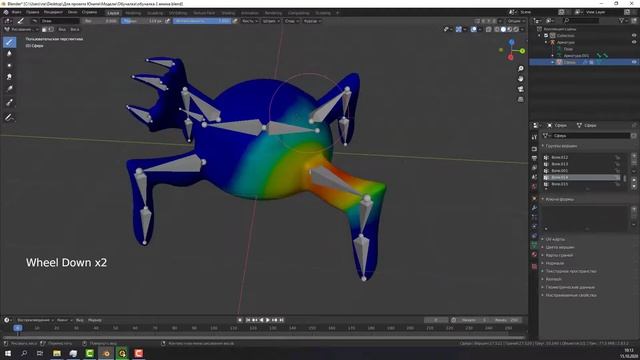Open the Options dropdown in viewport header
The width and height of the screenshot is (640, 360).
[515, 21]
